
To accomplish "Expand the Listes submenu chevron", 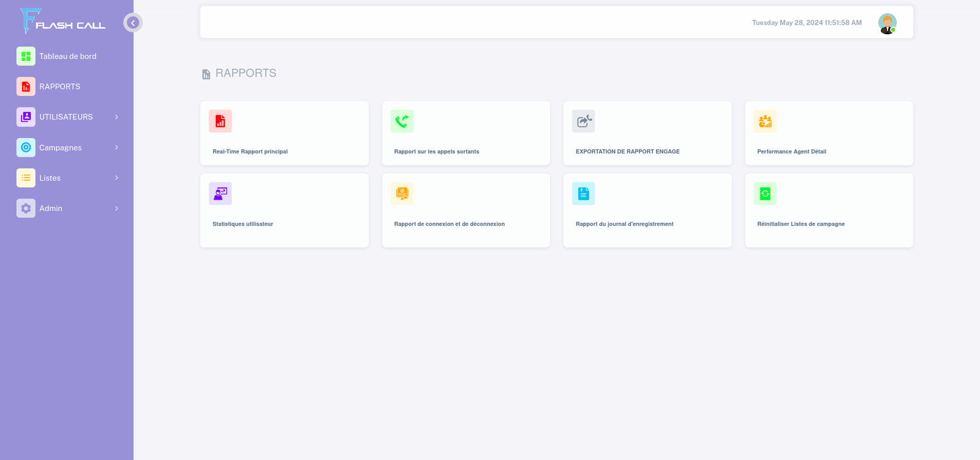I will (116, 178).
